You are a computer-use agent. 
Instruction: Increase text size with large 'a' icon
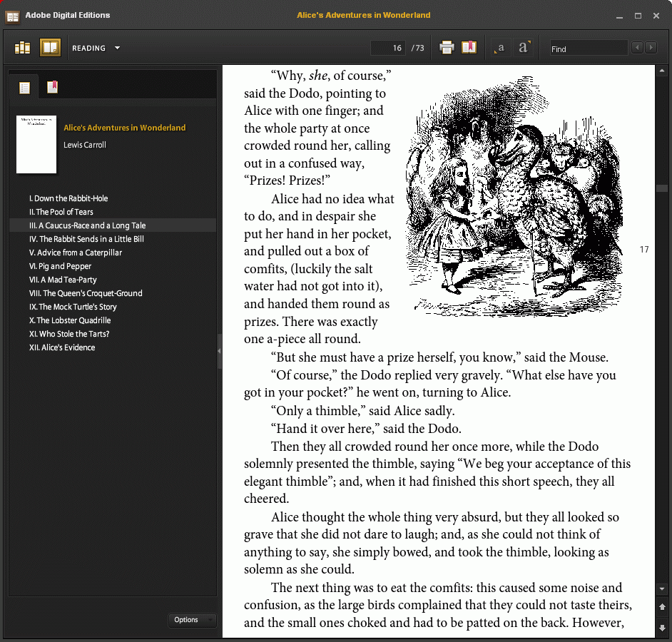(x=524, y=47)
